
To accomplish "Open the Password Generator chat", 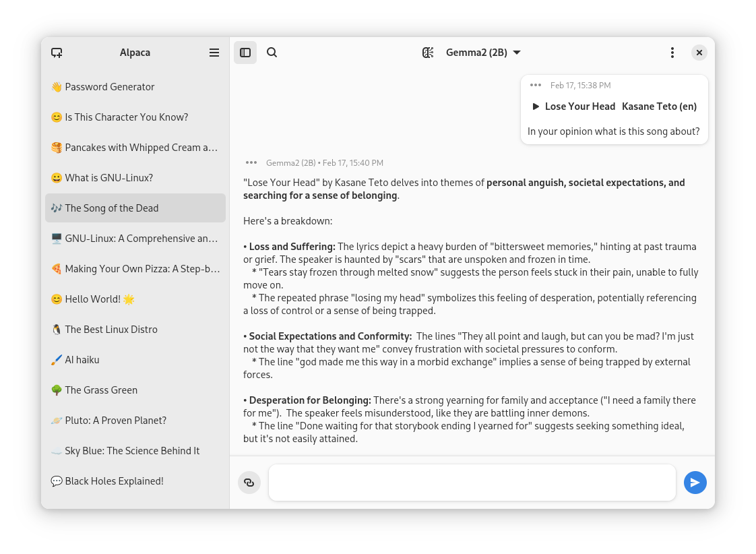I will tap(135, 87).
